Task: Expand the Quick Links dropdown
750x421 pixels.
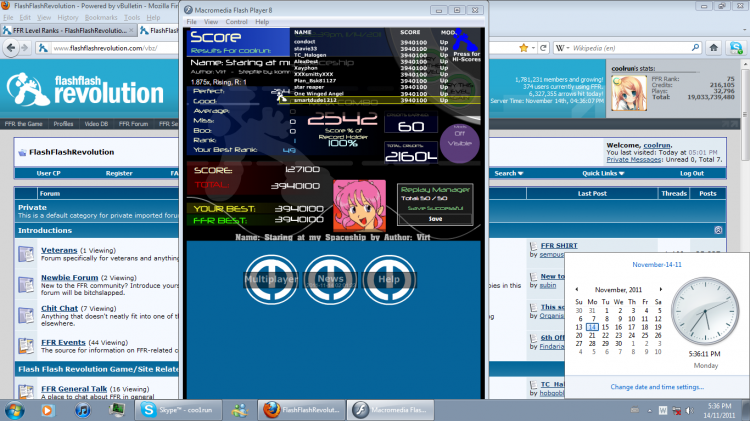Action: [603, 173]
